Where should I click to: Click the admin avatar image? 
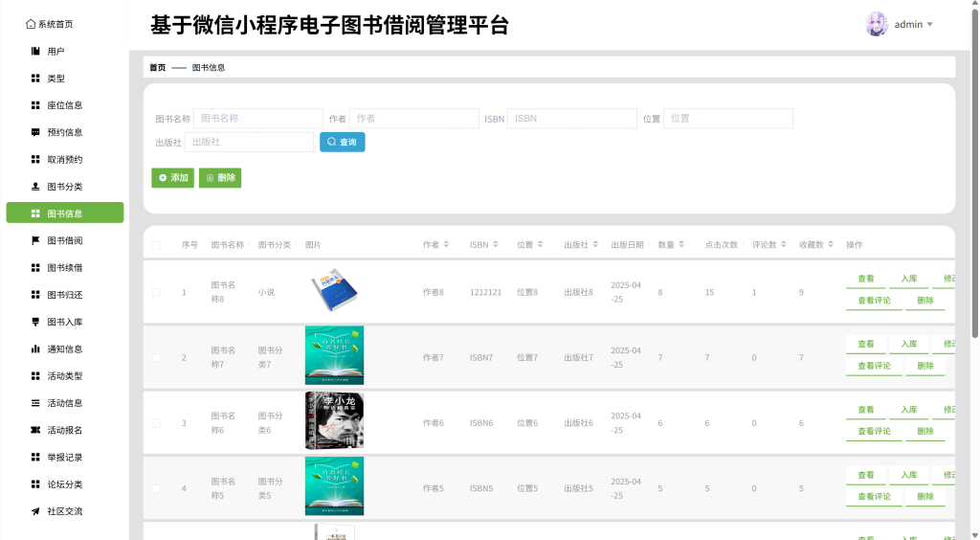click(x=877, y=24)
